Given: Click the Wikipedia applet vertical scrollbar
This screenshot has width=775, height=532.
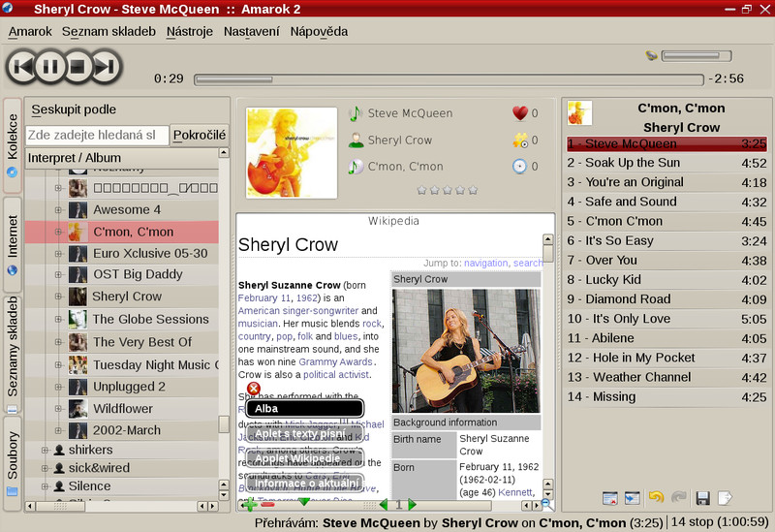Looking at the screenshot, I should pyautogui.click(x=547, y=366).
